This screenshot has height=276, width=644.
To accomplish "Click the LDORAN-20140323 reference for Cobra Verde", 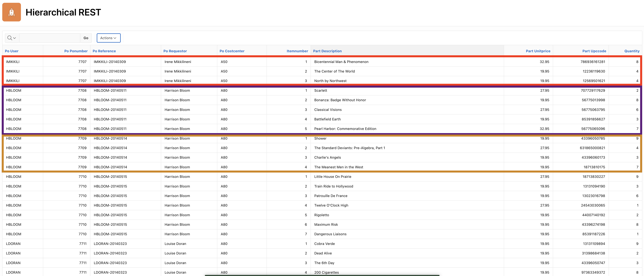I will (110, 244).
